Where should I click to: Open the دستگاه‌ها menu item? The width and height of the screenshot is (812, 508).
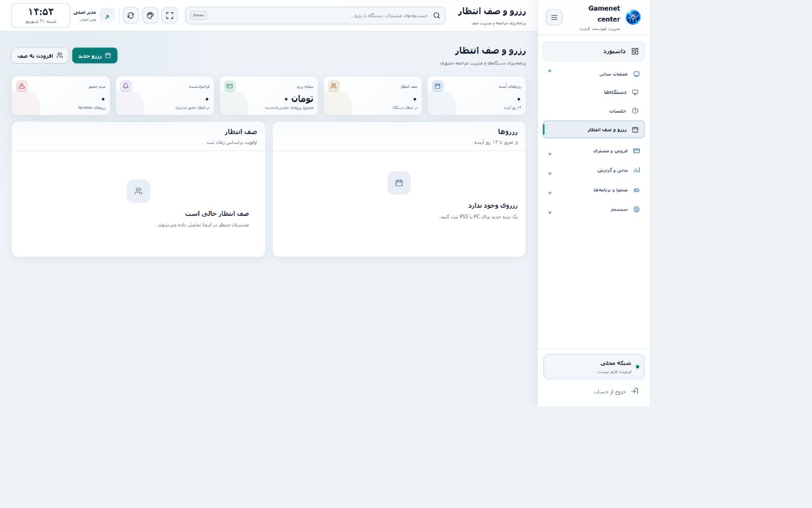pos(594,92)
